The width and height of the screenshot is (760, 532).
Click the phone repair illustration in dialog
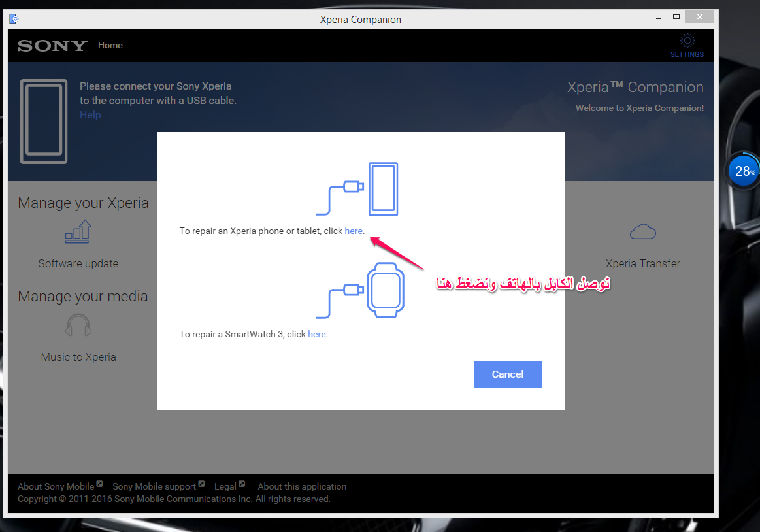tap(357, 189)
